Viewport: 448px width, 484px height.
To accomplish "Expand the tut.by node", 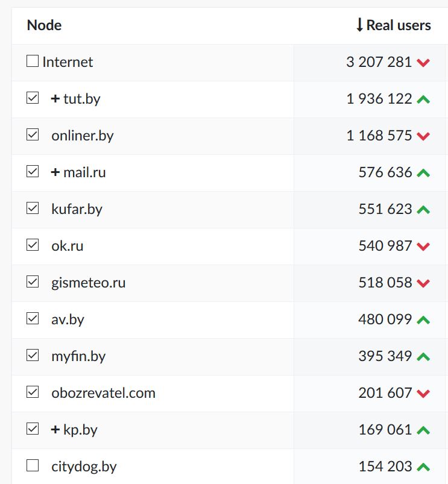I will (55, 99).
